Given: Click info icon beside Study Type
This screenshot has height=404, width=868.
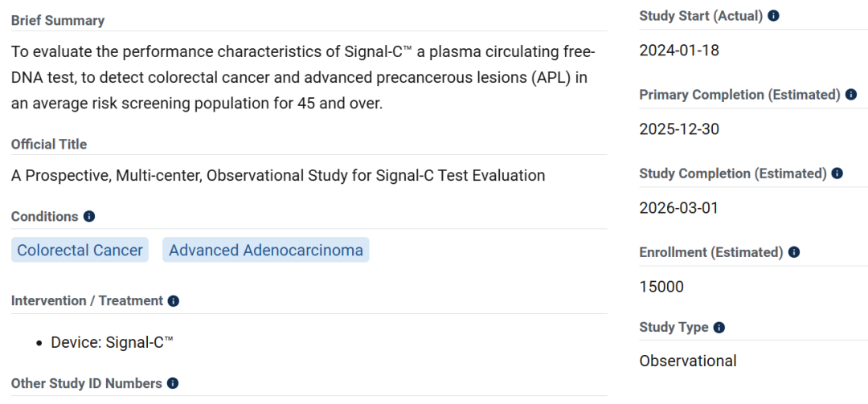Looking at the screenshot, I should (719, 328).
